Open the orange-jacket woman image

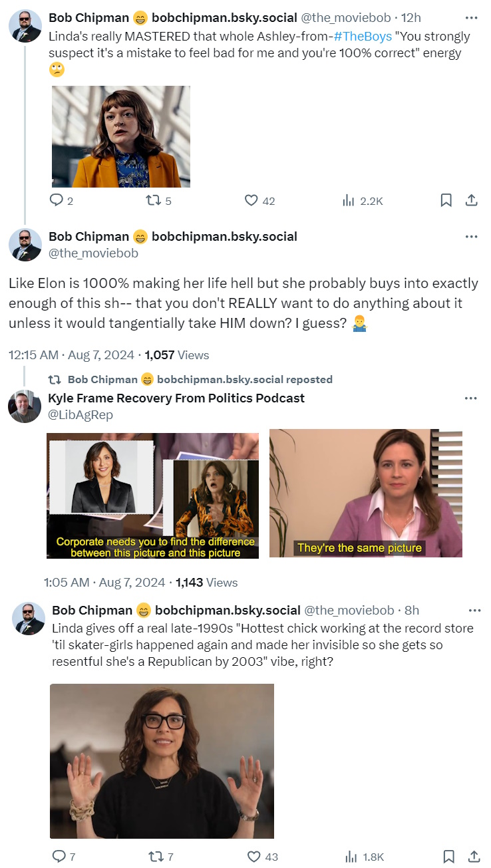pyautogui.click(x=121, y=136)
